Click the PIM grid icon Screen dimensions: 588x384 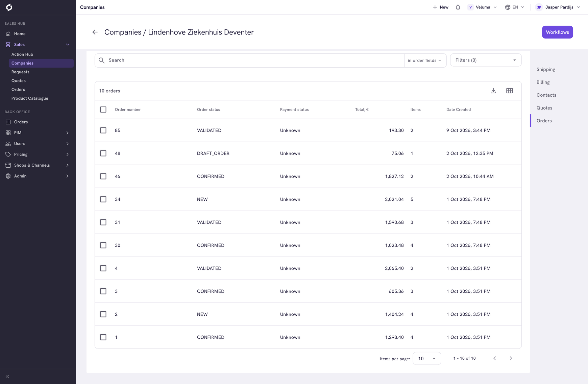[8, 133]
